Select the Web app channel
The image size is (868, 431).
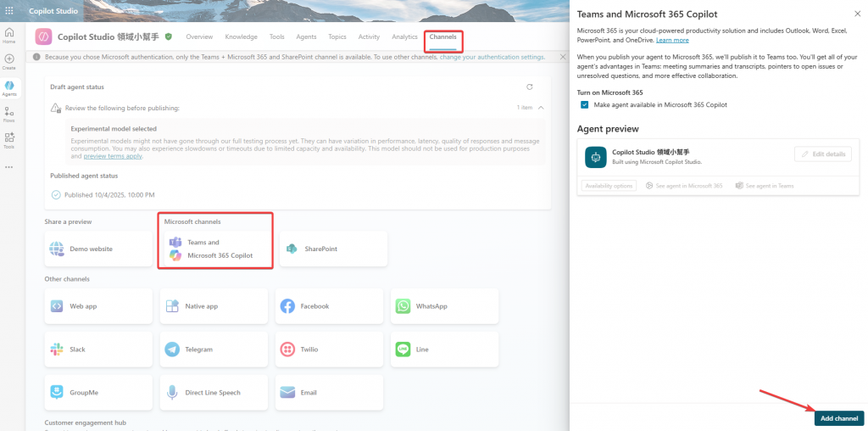pyautogui.click(x=98, y=305)
